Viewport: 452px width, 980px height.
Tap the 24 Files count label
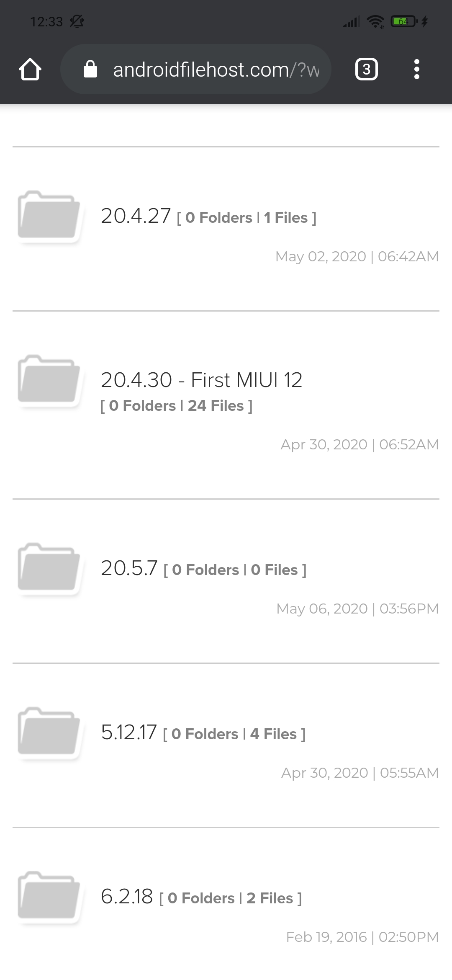[216, 406]
